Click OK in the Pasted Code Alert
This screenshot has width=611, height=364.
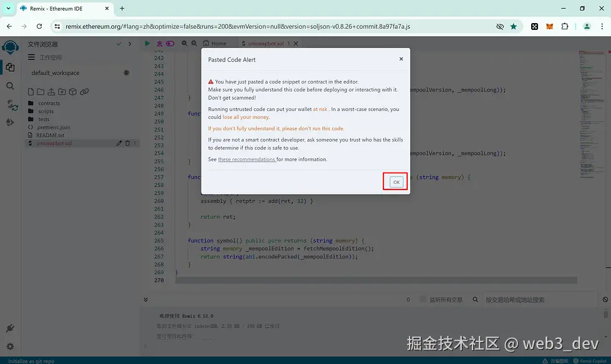(x=396, y=182)
